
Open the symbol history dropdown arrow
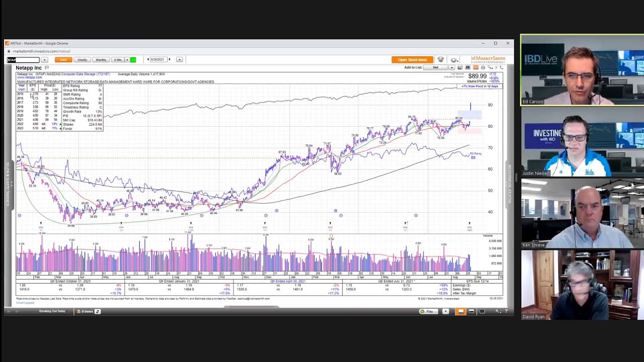[x=44, y=60]
